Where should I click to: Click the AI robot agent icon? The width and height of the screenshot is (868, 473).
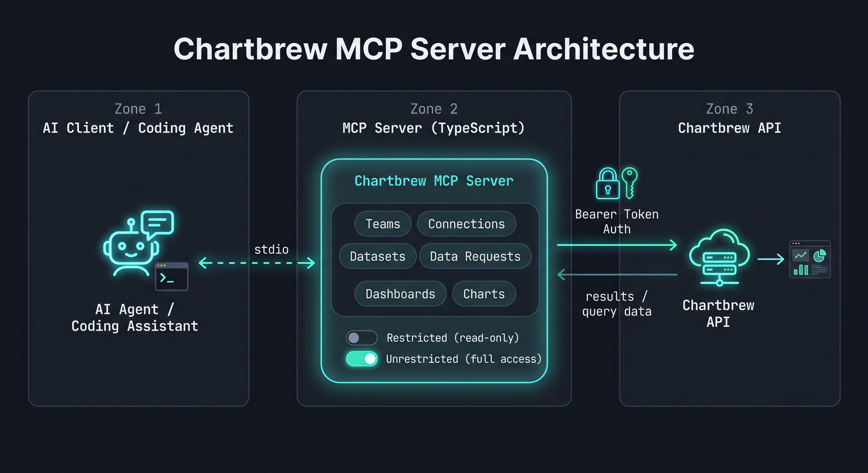point(131,248)
